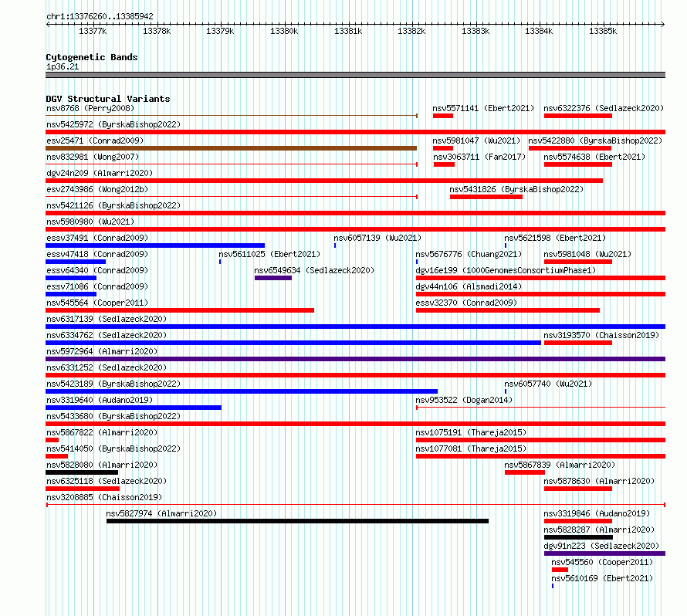Open the esv25471 (Conrad2009) label
The image size is (687, 616).
[x=95, y=140]
